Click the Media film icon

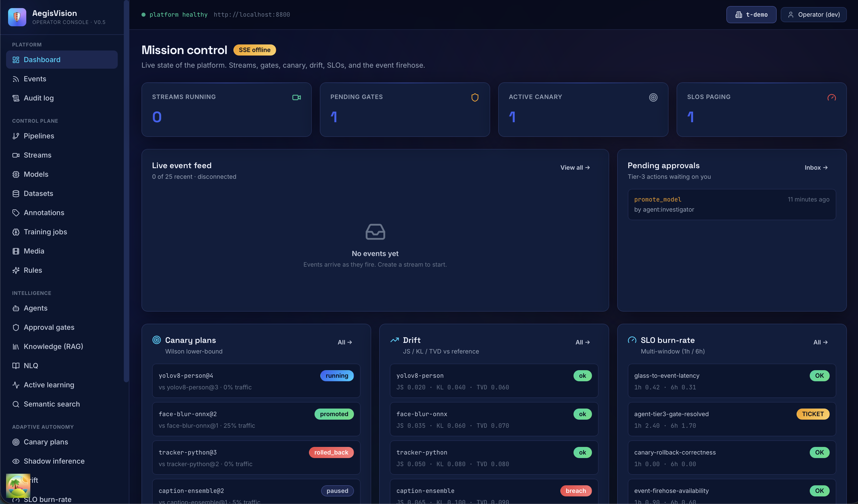coord(16,251)
